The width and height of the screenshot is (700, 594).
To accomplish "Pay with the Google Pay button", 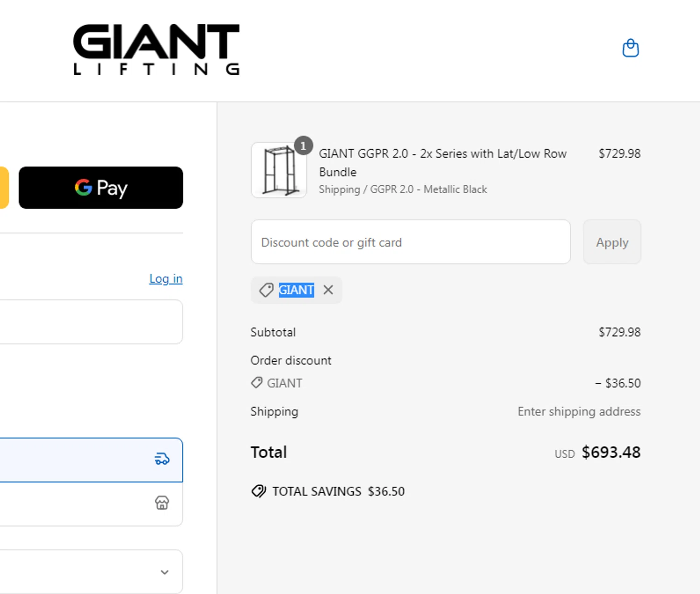I will click(x=101, y=188).
